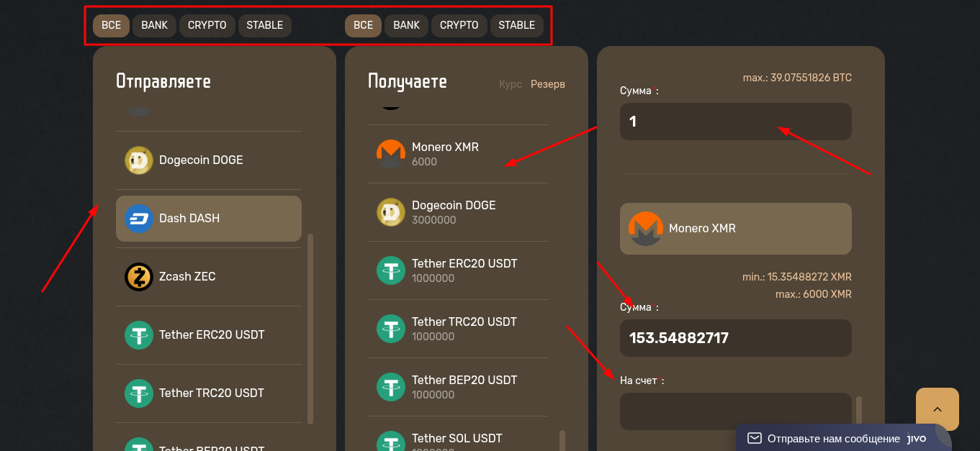Image resolution: width=980 pixels, height=451 pixels.
Task: Click the Monero icon in the receive list
Action: pos(391,154)
